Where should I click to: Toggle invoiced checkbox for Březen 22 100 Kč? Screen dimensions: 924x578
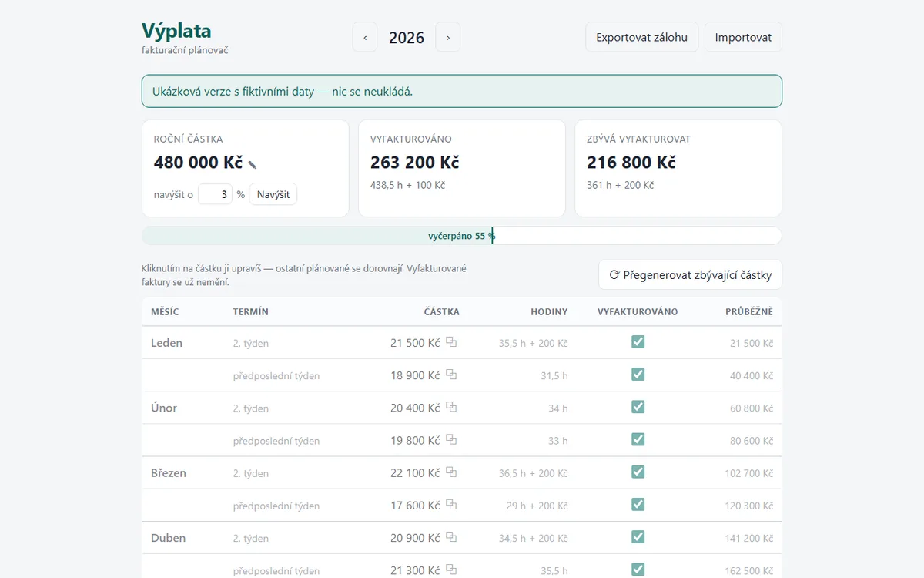(x=638, y=472)
